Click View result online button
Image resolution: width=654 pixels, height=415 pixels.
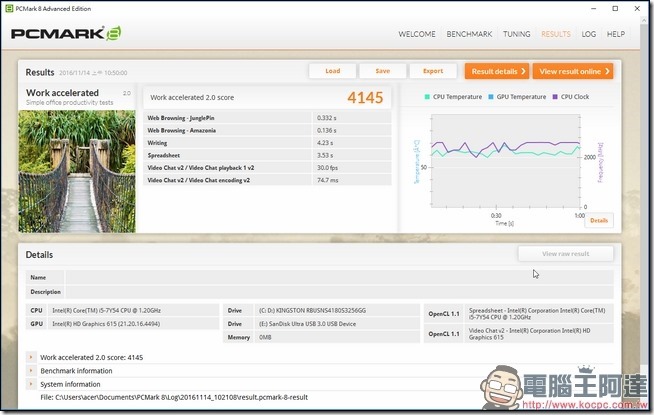[x=573, y=71]
